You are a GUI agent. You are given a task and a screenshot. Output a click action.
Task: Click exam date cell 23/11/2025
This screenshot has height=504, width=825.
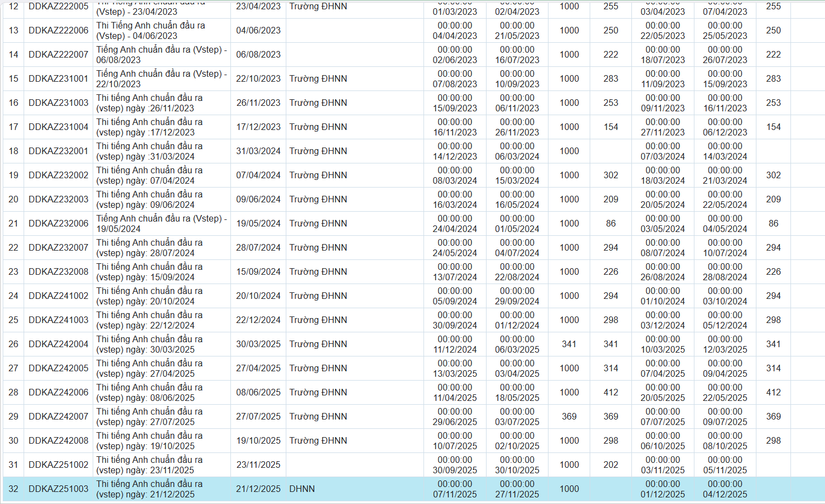coord(258,465)
